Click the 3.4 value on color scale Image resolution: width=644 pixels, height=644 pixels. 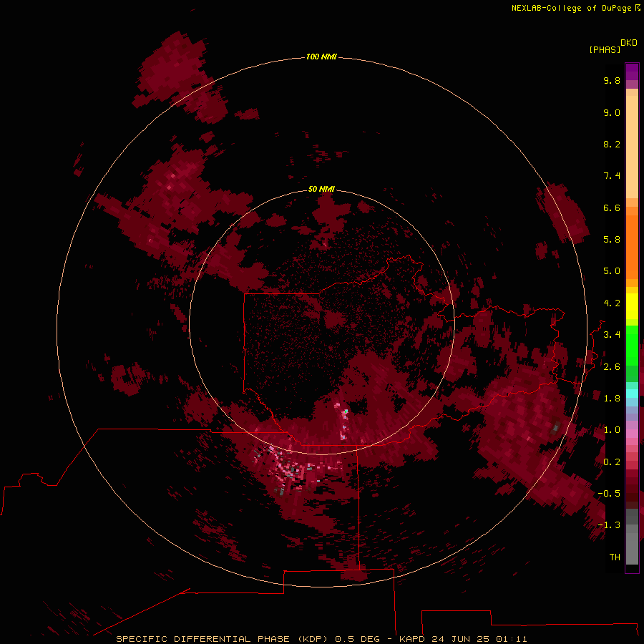(x=612, y=335)
